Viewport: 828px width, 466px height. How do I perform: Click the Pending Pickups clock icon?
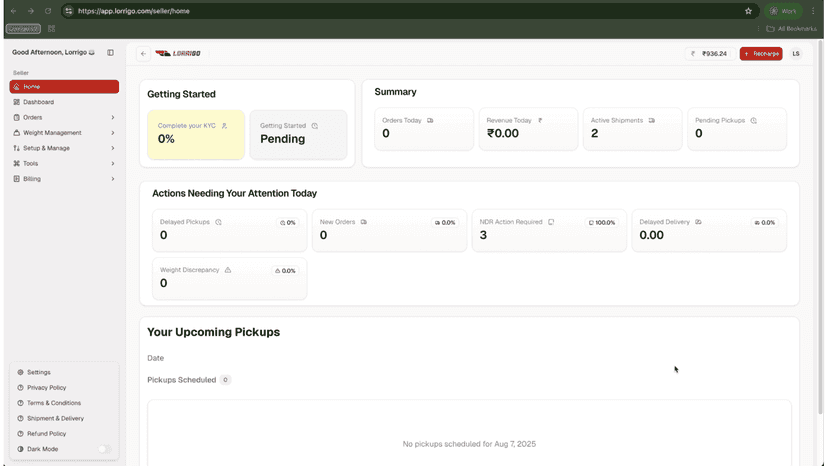754,120
